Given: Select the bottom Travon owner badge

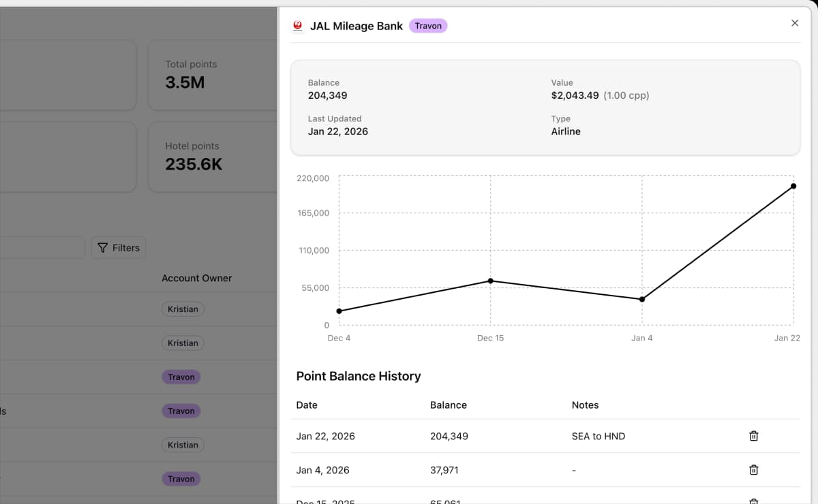Looking at the screenshot, I should coord(181,479).
